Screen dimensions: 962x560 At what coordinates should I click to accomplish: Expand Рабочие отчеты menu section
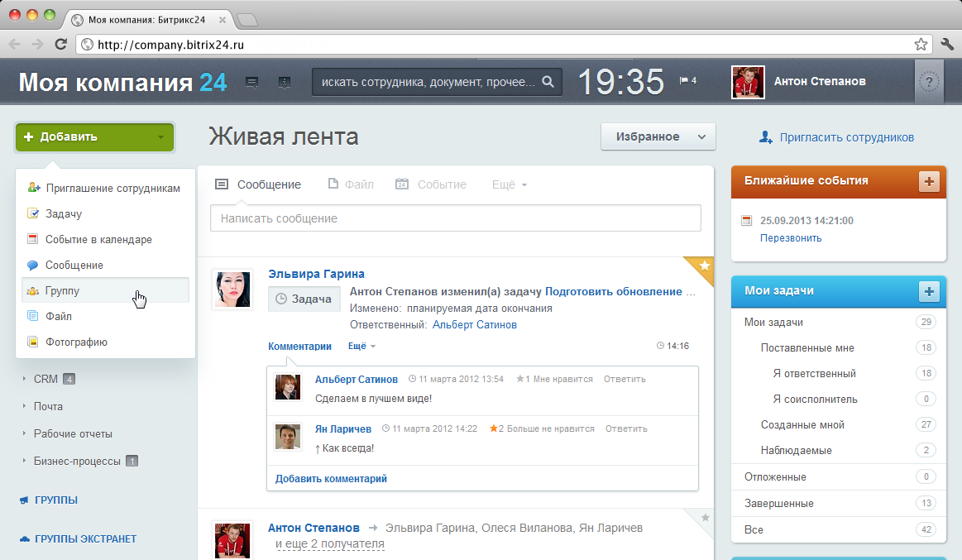[x=73, y=433]
